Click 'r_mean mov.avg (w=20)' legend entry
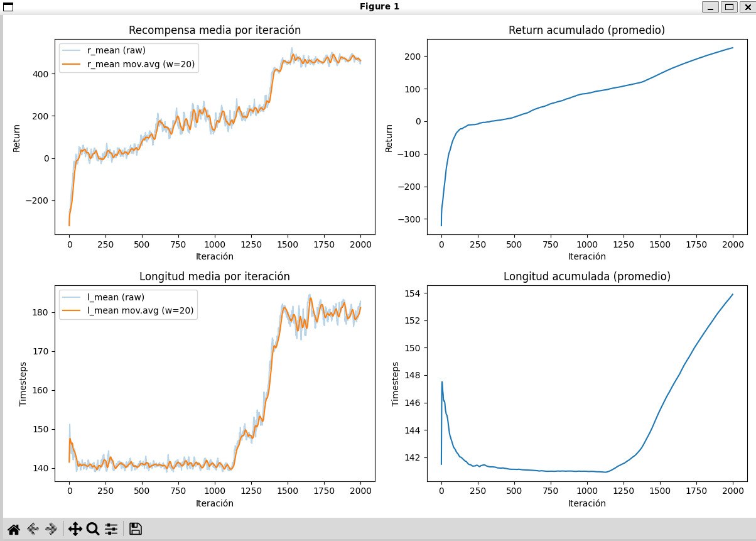The image size is (756, 541). [128, 63]
